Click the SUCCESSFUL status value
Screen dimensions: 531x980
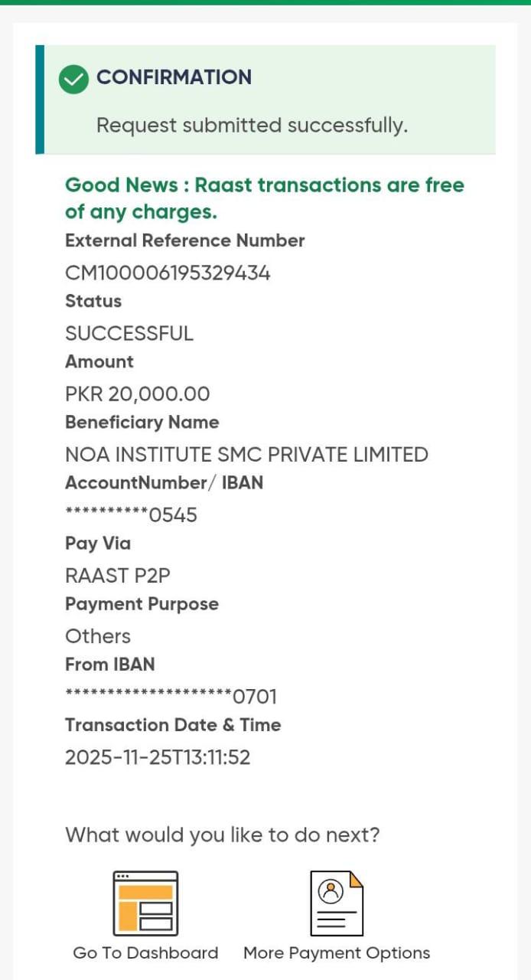point(129,334)
